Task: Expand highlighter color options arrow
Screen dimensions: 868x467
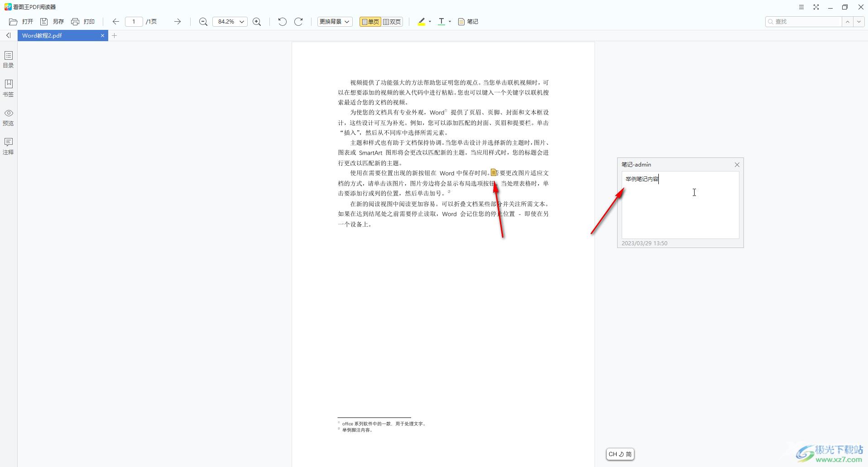Action: 430,22
